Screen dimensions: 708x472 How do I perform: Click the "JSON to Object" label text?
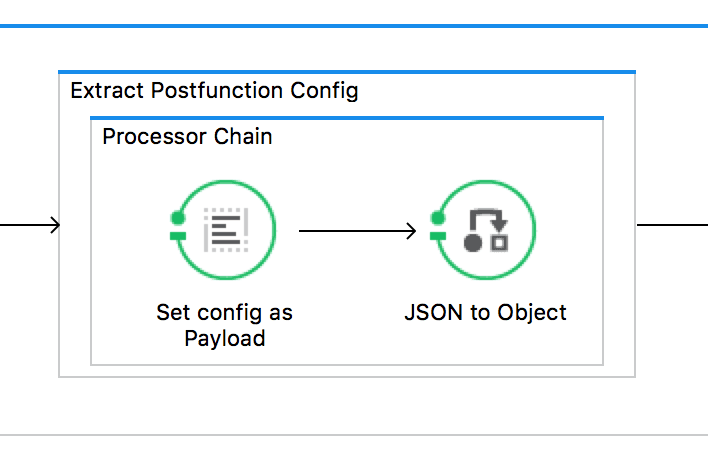485,312
